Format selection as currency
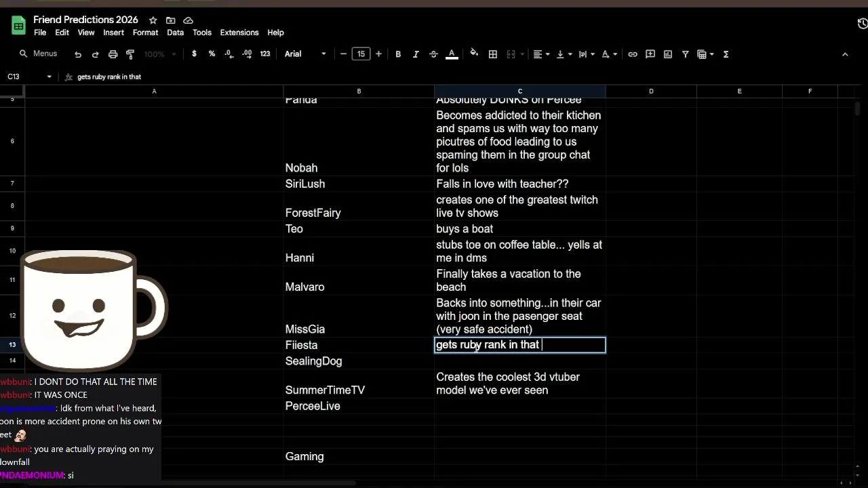 pyautogui.click(x=194, y=54)
